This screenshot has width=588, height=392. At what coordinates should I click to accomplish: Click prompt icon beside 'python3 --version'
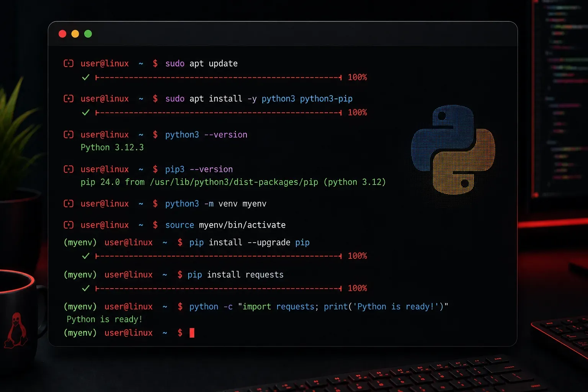[69, 134]
